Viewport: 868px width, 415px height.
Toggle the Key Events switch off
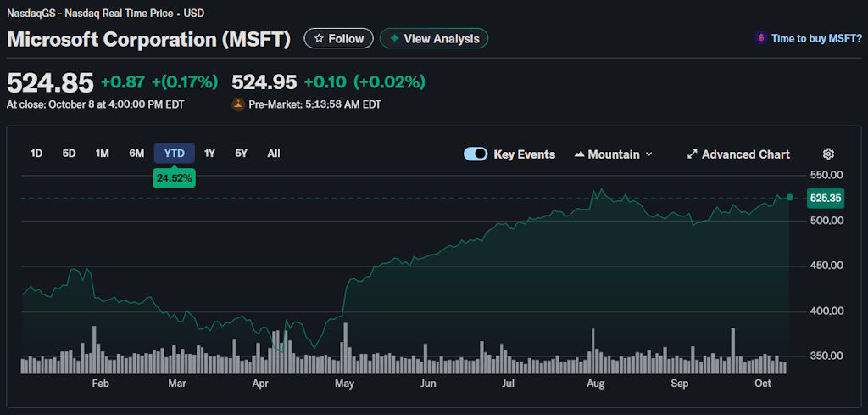476,154
